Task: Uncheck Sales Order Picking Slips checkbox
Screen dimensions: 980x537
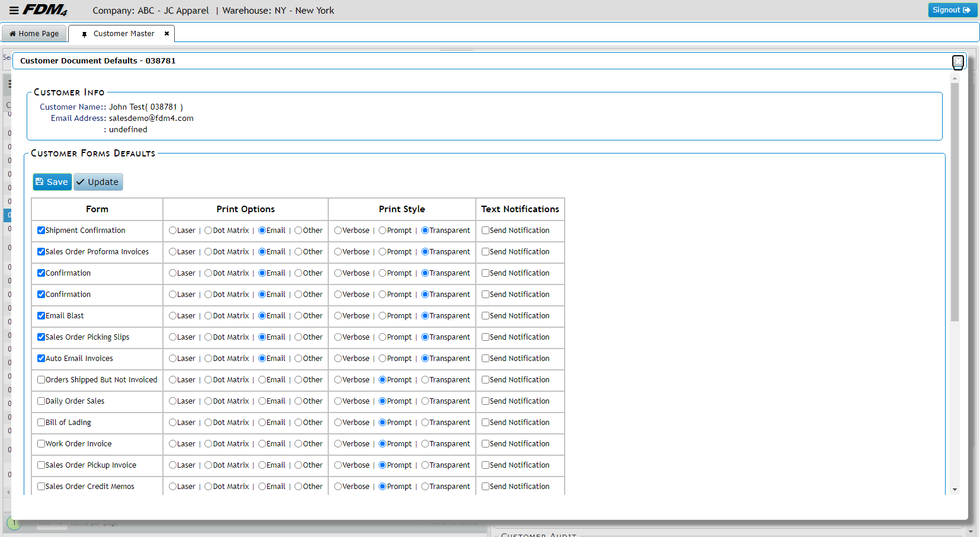Action: tap(41, 337)
